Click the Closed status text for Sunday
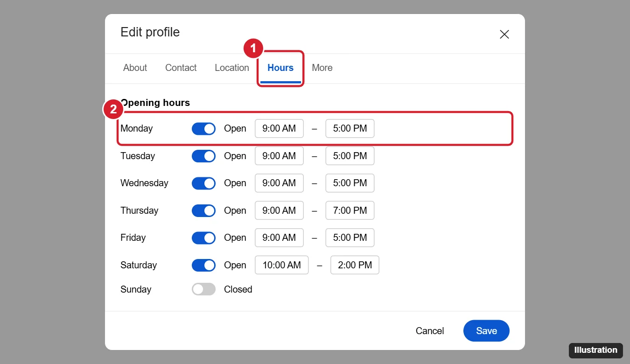Viewport: 630px width, 364px height. point(238,289)
